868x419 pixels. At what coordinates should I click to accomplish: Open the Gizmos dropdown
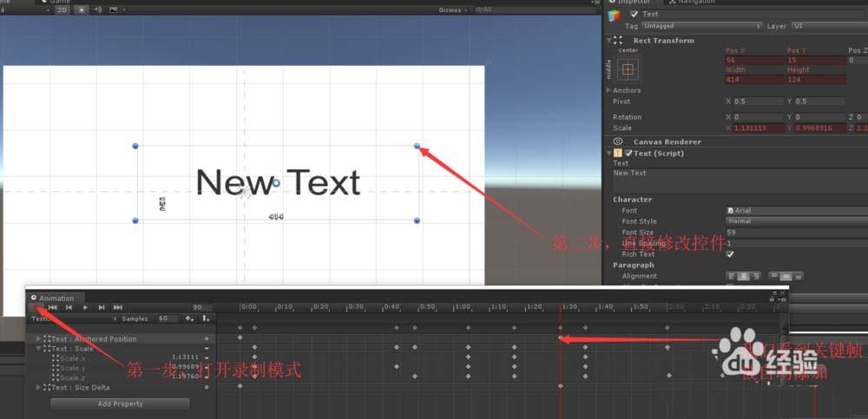[x=453, y=10]
